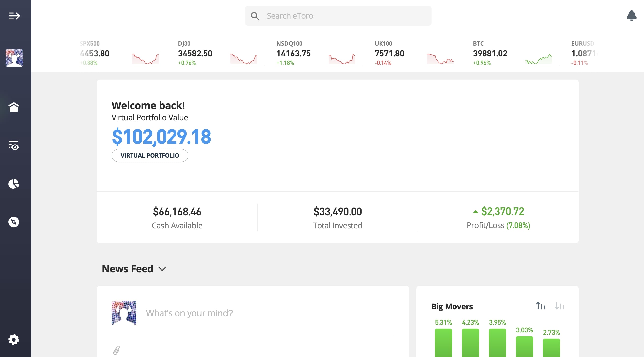Click the Virtual Portfolio Value label
This screenshot has width=644, height=357.
[149, 118]
